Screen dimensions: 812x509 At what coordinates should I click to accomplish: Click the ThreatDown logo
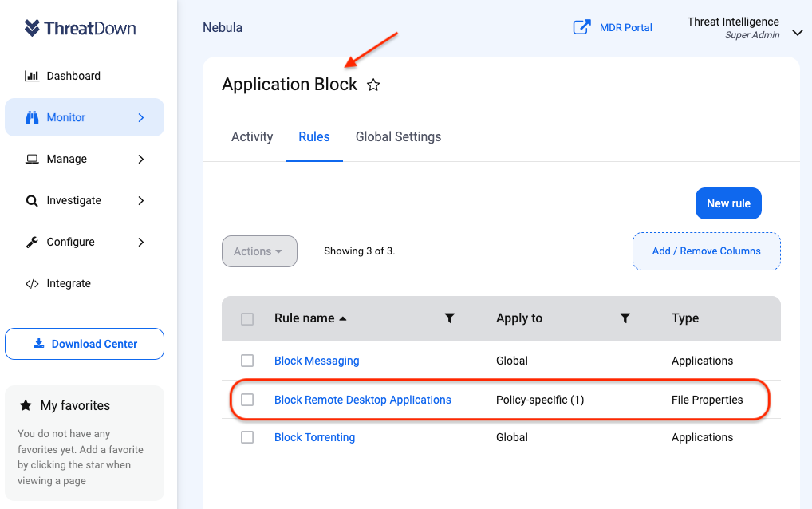click(x=80, y=28)
